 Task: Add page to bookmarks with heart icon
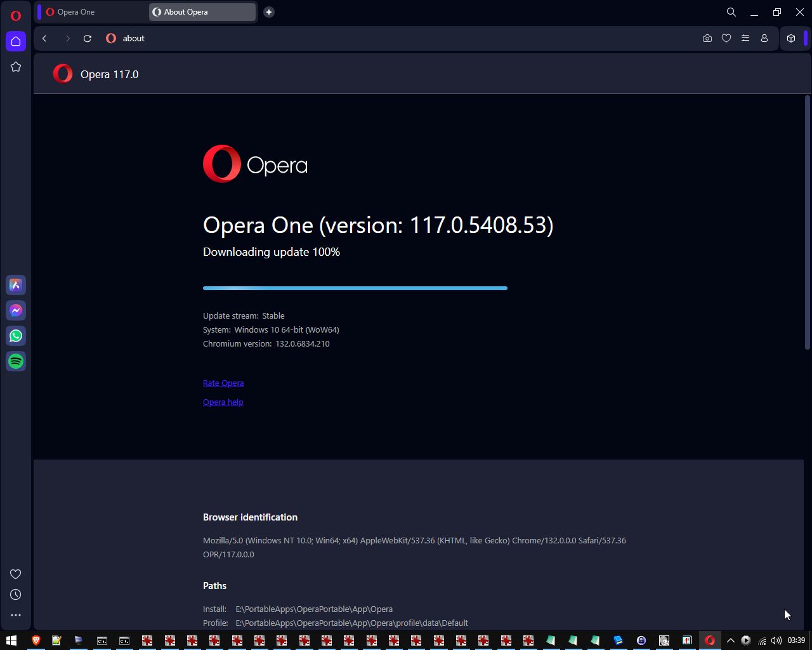(x=726, y=39)
